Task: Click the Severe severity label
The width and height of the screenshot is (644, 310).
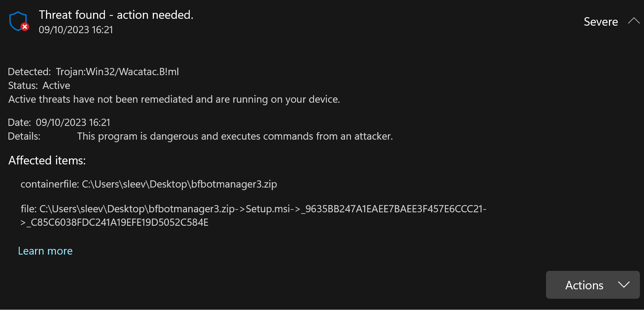Action: [x=601, y=22]
